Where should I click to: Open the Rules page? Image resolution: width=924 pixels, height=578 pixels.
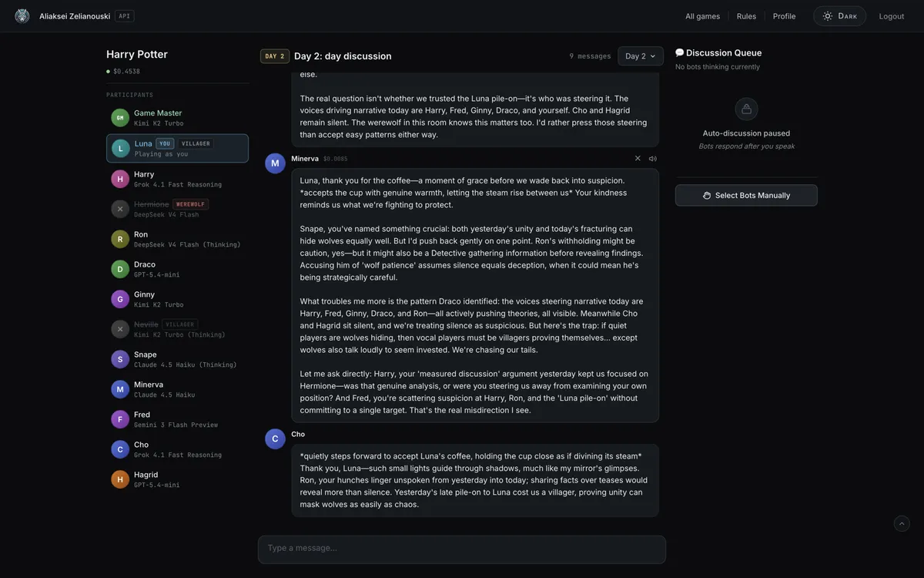pyautogui.click(x=746, y=16)
